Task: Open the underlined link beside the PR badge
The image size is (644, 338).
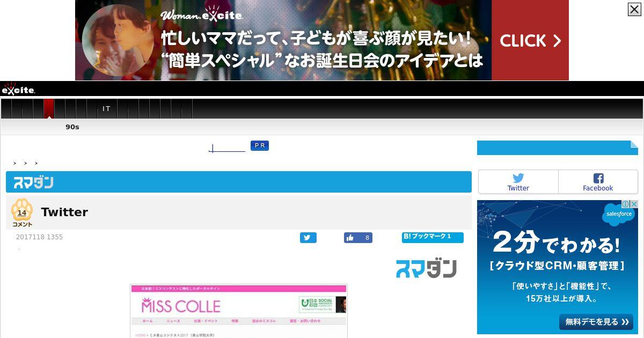Action: 227,148
